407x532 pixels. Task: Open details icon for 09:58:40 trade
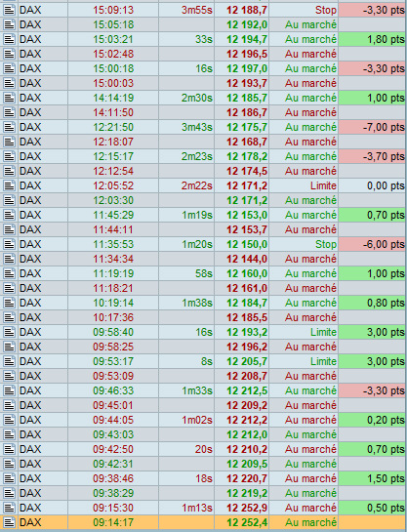pos(9,332)
